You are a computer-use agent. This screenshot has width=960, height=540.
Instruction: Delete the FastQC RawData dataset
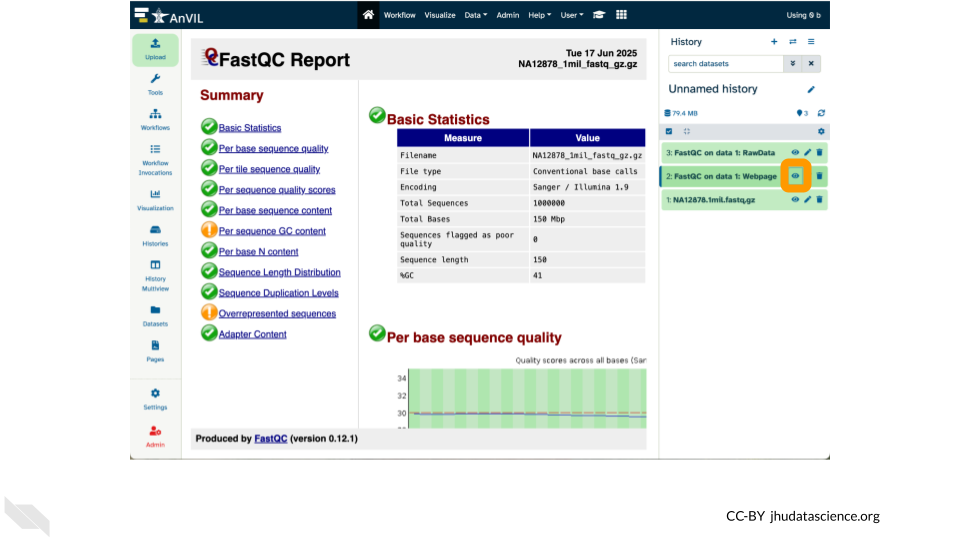tap(820, 152)
